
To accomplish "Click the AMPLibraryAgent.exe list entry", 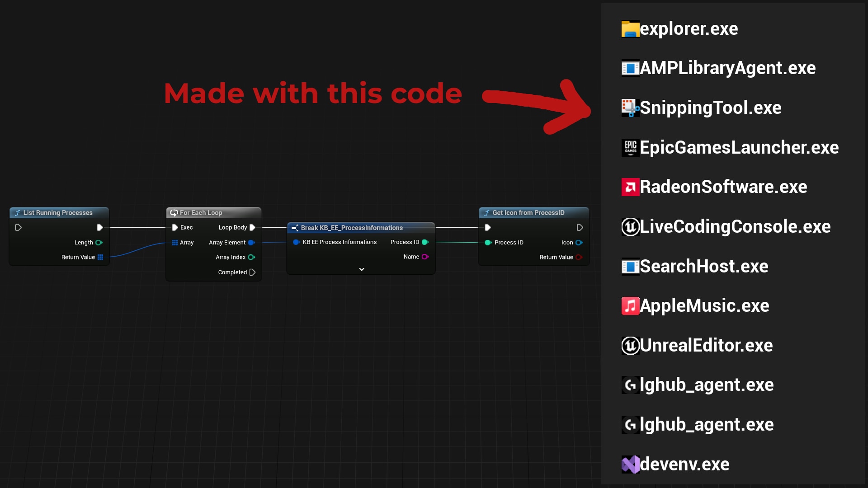I will click(x=727, y=68).
